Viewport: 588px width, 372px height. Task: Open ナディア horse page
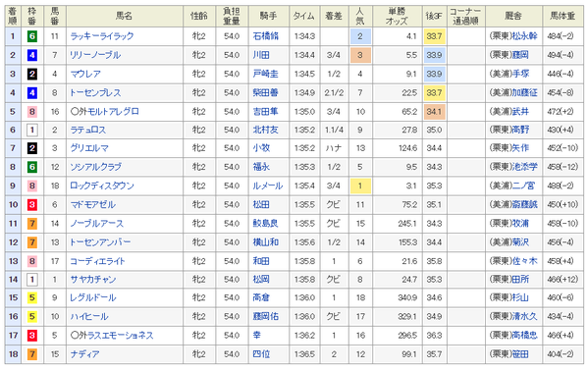[x=84, y=354]
